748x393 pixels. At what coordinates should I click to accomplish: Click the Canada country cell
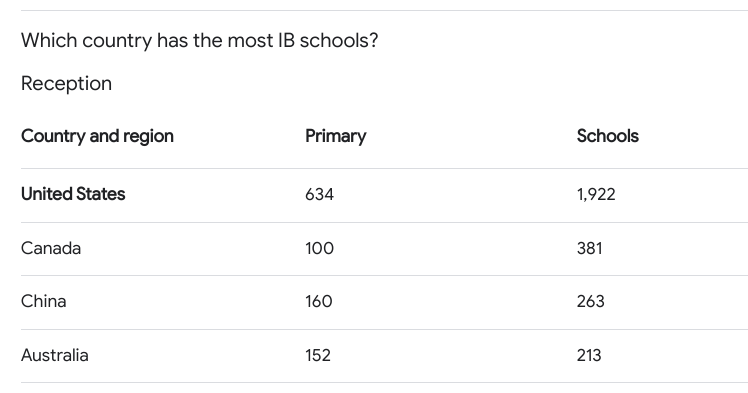(x=51, y=248)
